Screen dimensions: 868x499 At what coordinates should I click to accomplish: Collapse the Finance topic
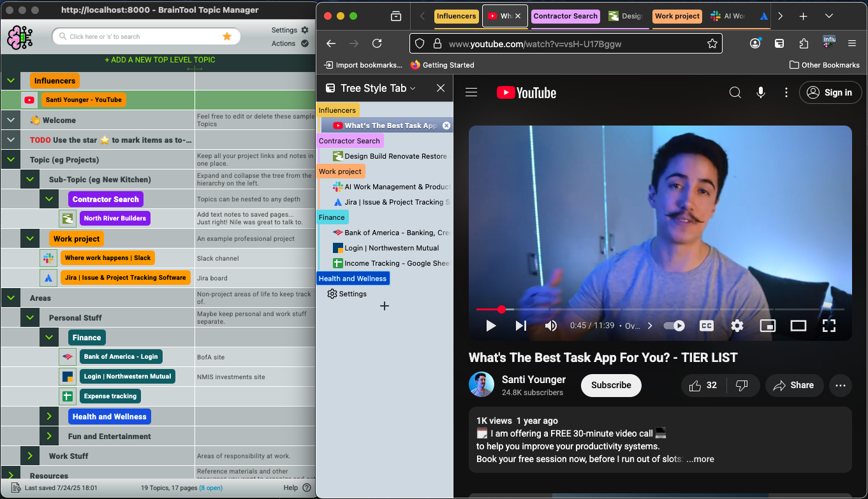[48, 338]
